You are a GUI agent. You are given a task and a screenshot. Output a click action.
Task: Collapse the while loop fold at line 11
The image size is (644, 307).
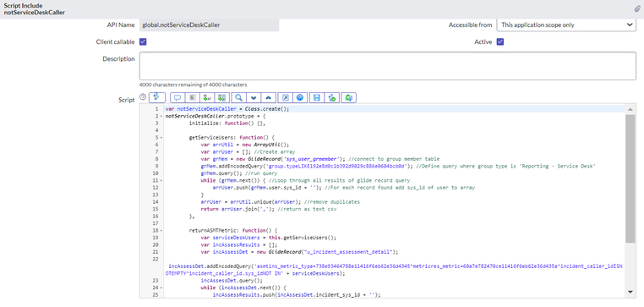pyautogui.click(x=161, y=180)
